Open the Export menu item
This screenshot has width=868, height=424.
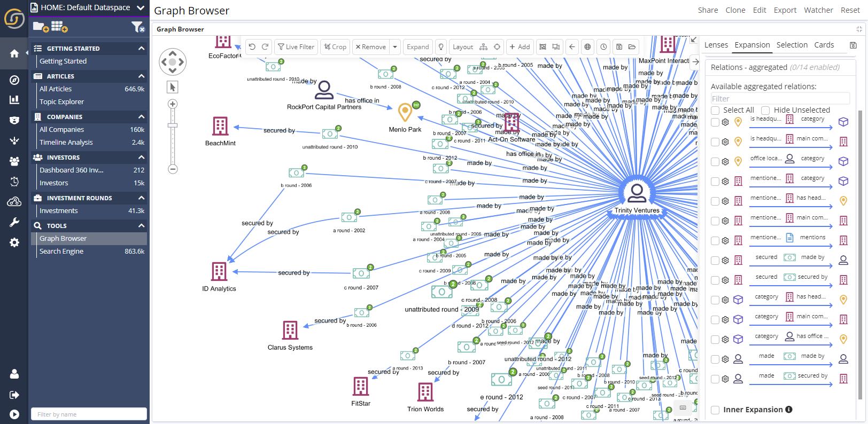(x=785, y=10)
